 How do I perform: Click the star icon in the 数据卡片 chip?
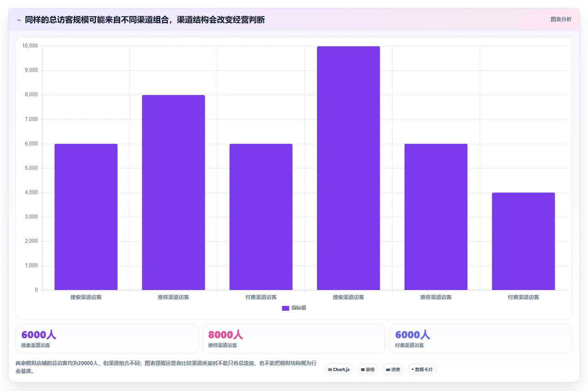[413, 369]
